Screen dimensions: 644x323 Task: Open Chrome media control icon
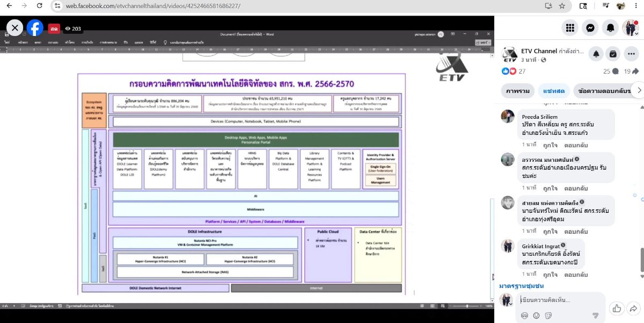point(605,6)
